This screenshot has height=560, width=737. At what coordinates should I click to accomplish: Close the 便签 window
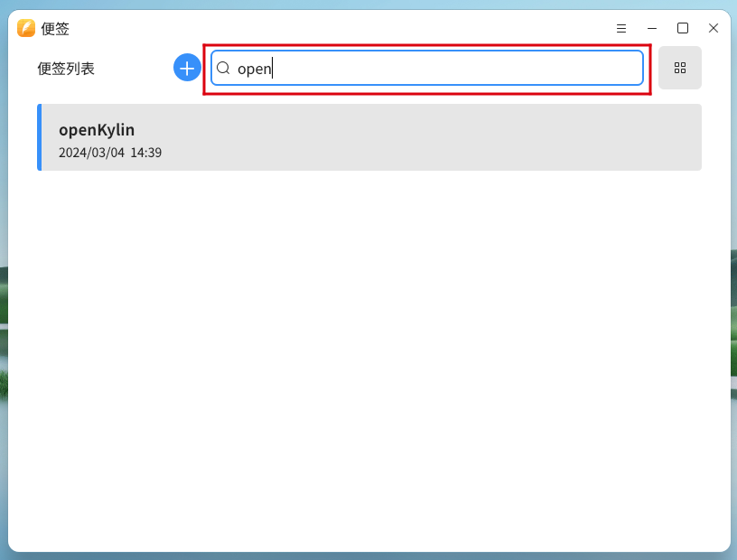(x=713, y=29)
